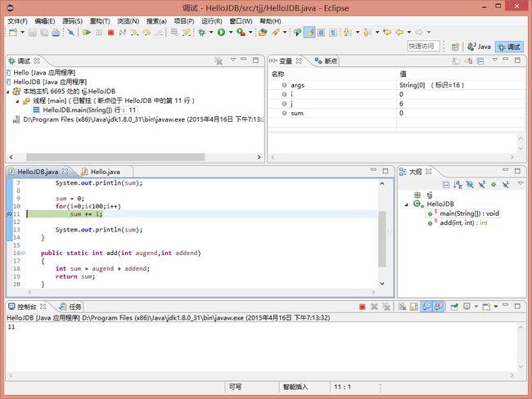Click the Clear Console icon
This screenshot has height=399, width=532.
(x=402, y=307)
